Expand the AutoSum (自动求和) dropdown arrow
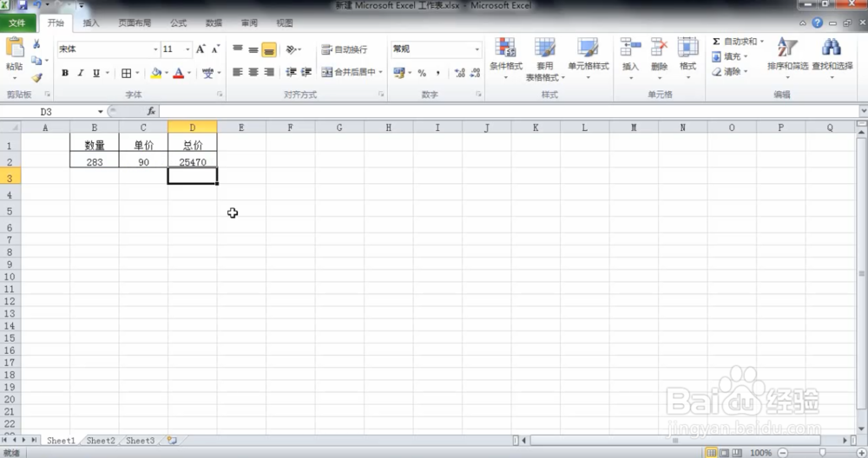Viewport: 868px width, 458px height. coord(762,42)
